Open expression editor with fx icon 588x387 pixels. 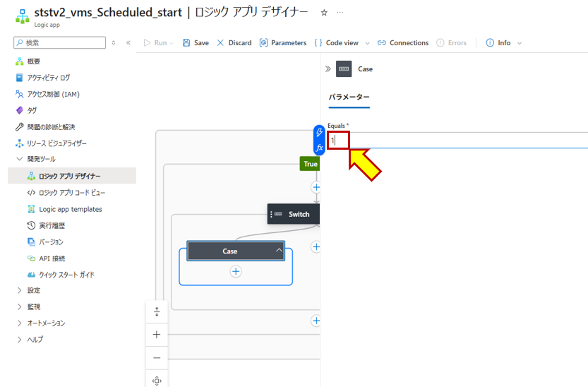(x=319, y=148)
